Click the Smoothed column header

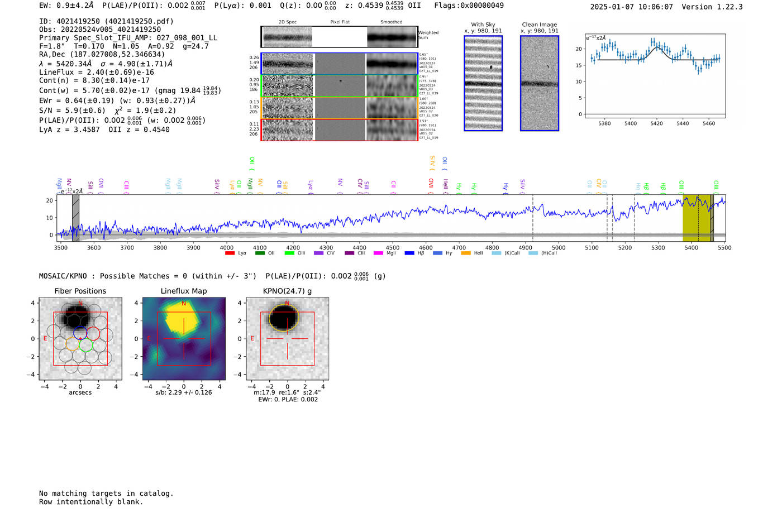pyautogui.click(x=391, y=22)
